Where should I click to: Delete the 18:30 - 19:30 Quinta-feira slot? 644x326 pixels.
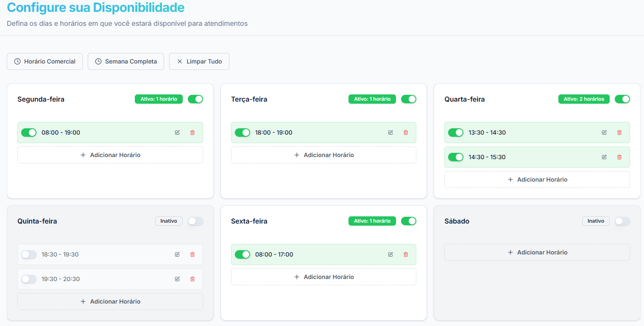(x=192, y=254)
